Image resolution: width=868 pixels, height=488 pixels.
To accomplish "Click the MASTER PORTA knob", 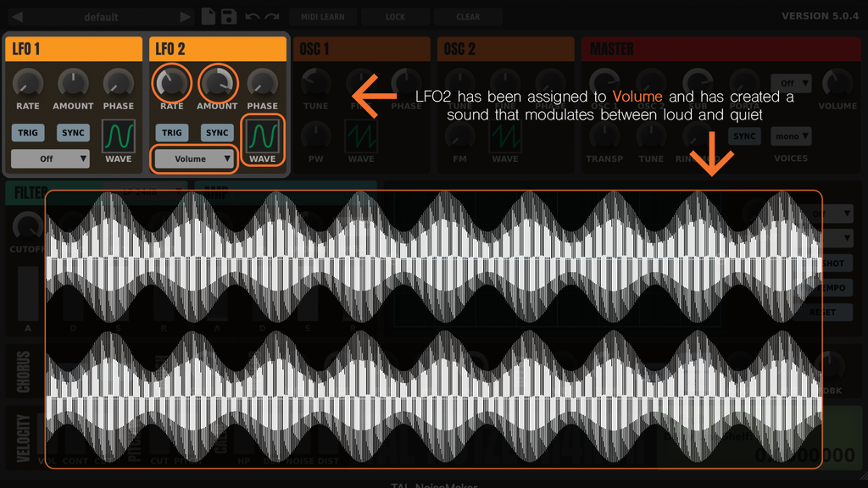I will [x=744, y=84].
